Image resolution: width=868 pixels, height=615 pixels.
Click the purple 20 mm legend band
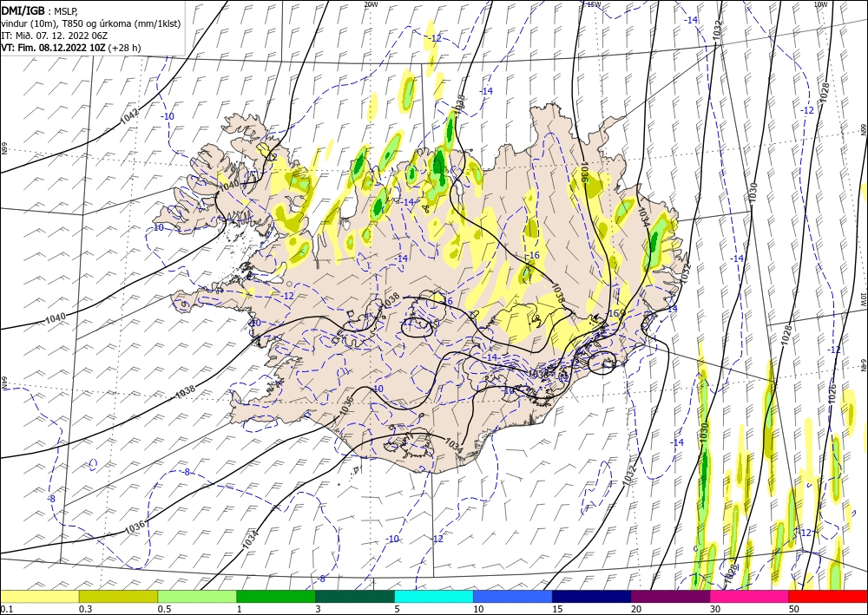[670, 596]
